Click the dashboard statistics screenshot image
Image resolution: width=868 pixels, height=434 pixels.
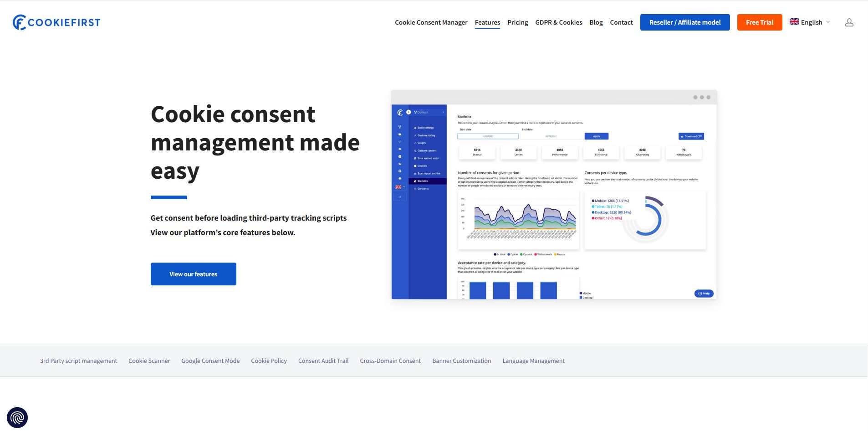[554, 195]
